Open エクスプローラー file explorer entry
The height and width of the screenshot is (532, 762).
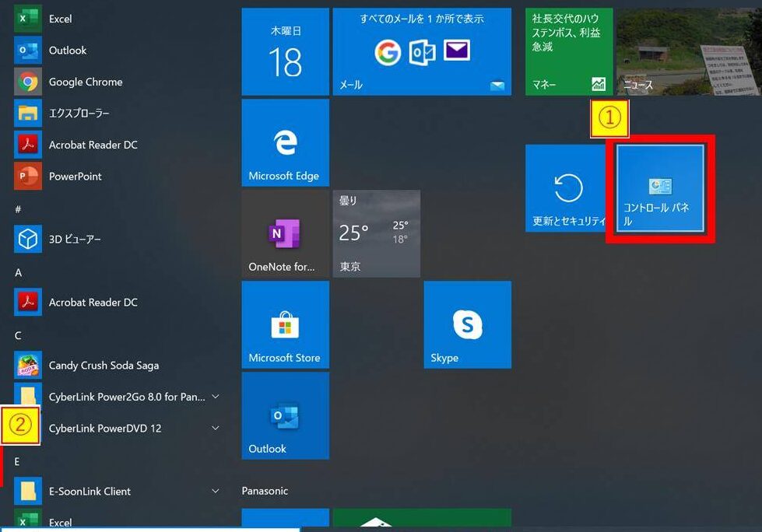tap(117, 114)
